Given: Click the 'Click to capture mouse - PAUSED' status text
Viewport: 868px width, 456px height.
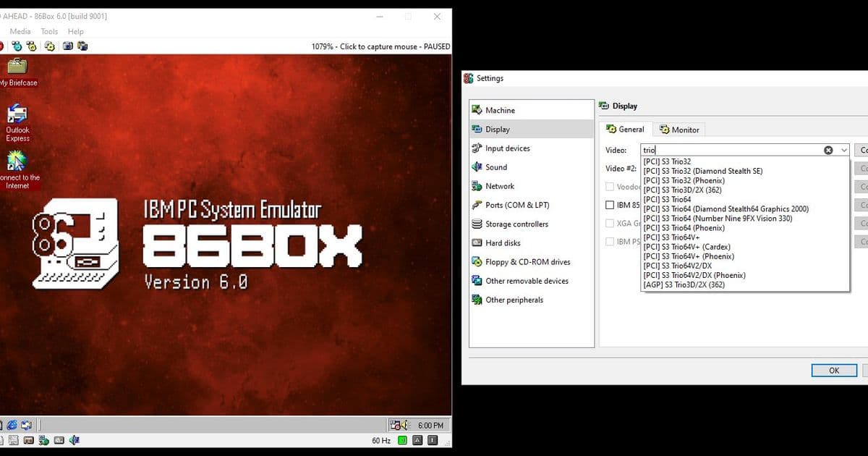Looking at the screenshot, I should (395, 46).
